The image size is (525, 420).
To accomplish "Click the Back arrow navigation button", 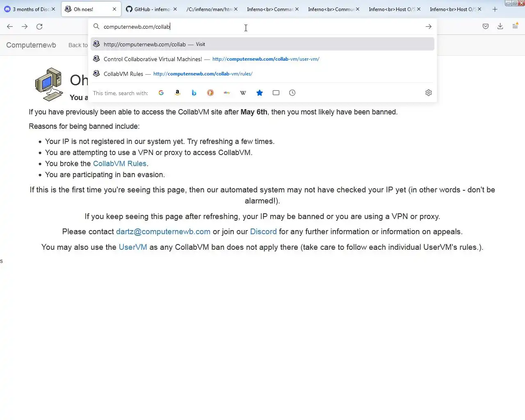I will [10, 27].
